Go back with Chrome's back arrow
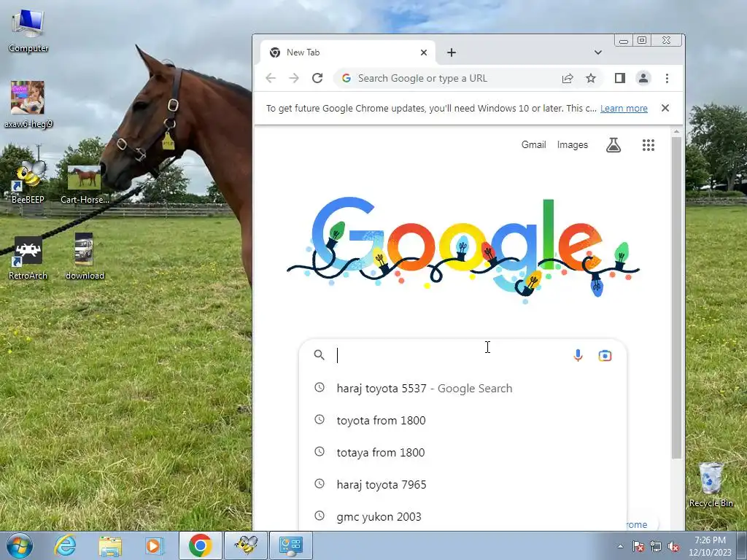This screenshot has height=560, width=747. pos(271,78)
